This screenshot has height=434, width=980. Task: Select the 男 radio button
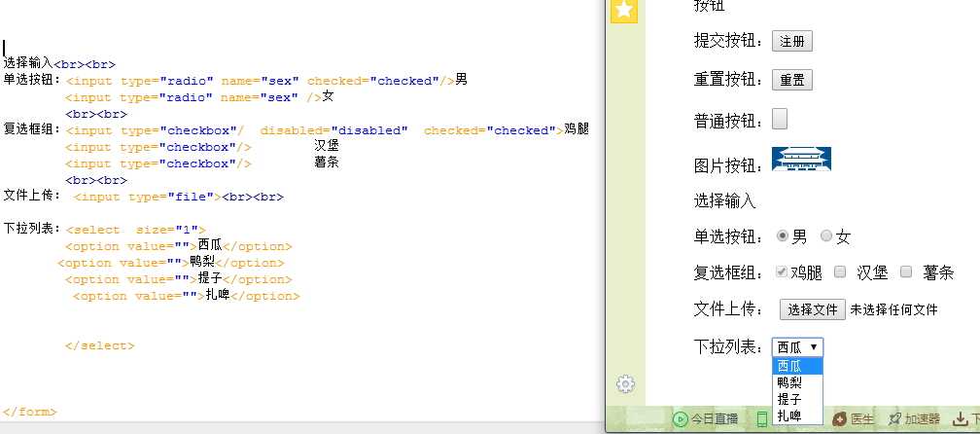coord(783,236)
